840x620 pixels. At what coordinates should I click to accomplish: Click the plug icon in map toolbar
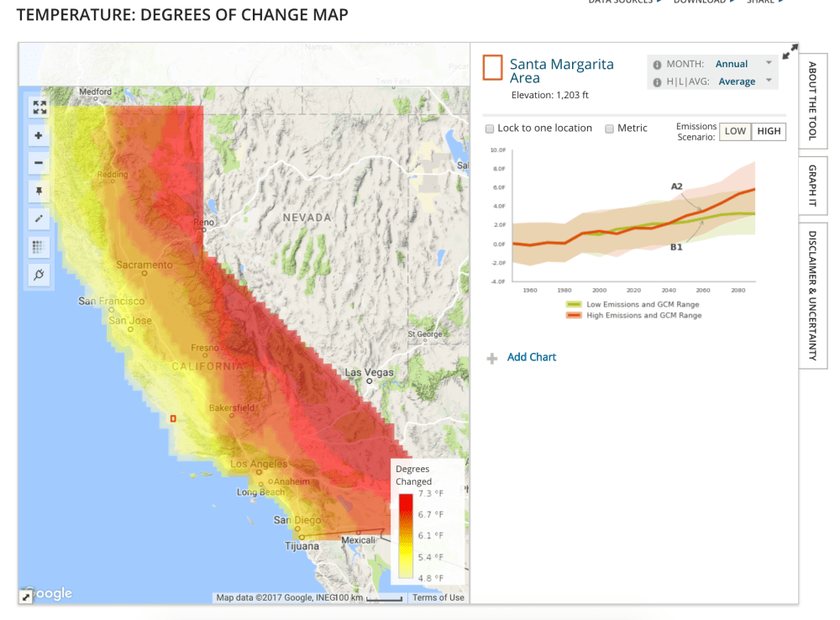pyautogui.click(x=39, y=274)
